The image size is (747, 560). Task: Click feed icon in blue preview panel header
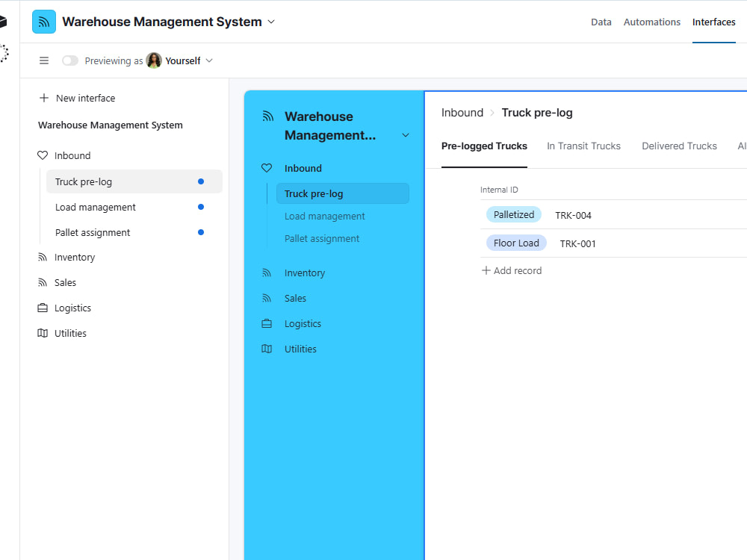click(x=267, y=116)
